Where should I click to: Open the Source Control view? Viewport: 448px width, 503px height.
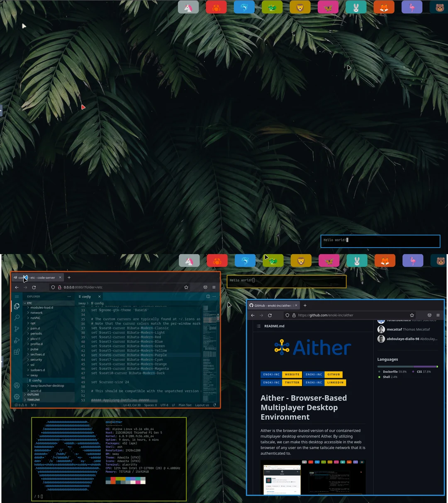[16, 328]
